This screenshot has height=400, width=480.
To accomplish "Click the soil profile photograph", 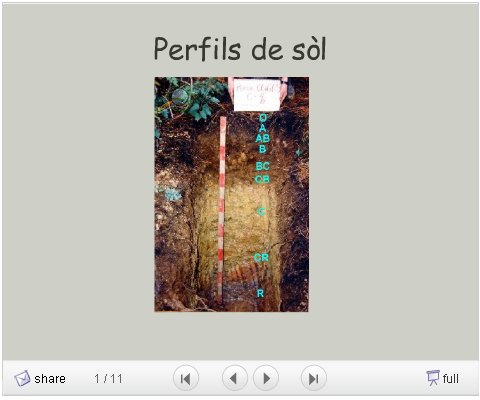I will click(231, 194).
